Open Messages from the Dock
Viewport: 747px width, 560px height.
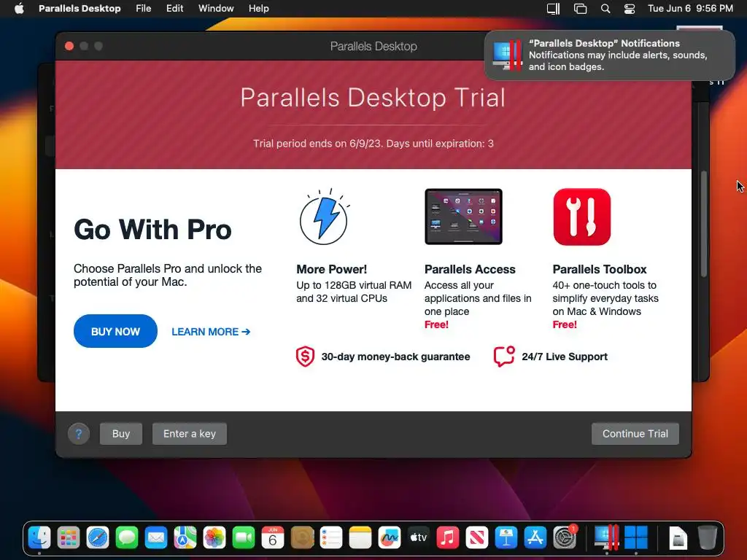[127, 538]
